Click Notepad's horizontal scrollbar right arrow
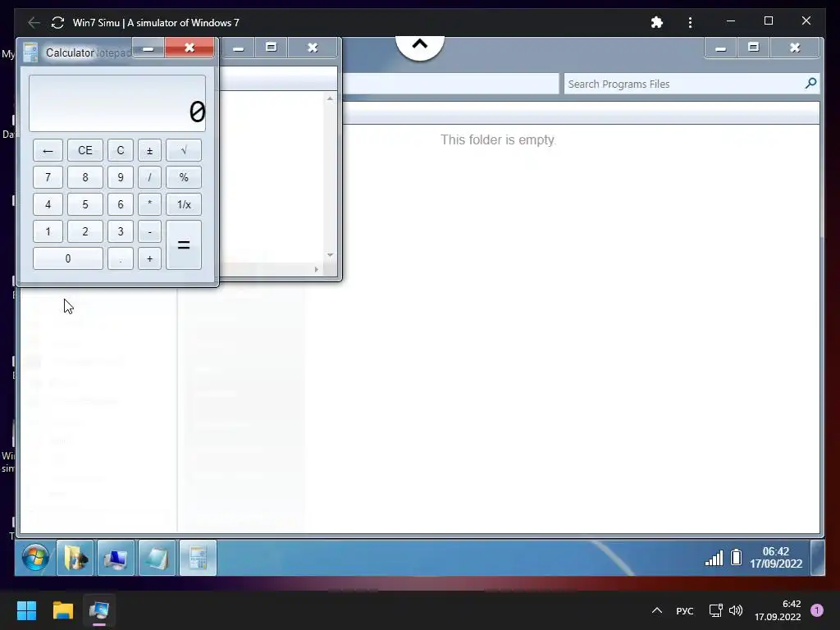840x630 pixels. (317, 269)
